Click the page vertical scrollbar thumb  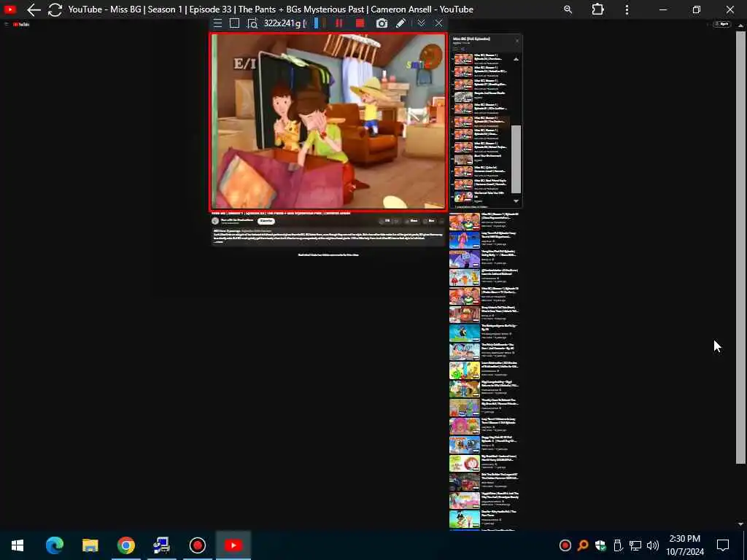(x=740, y=248)
